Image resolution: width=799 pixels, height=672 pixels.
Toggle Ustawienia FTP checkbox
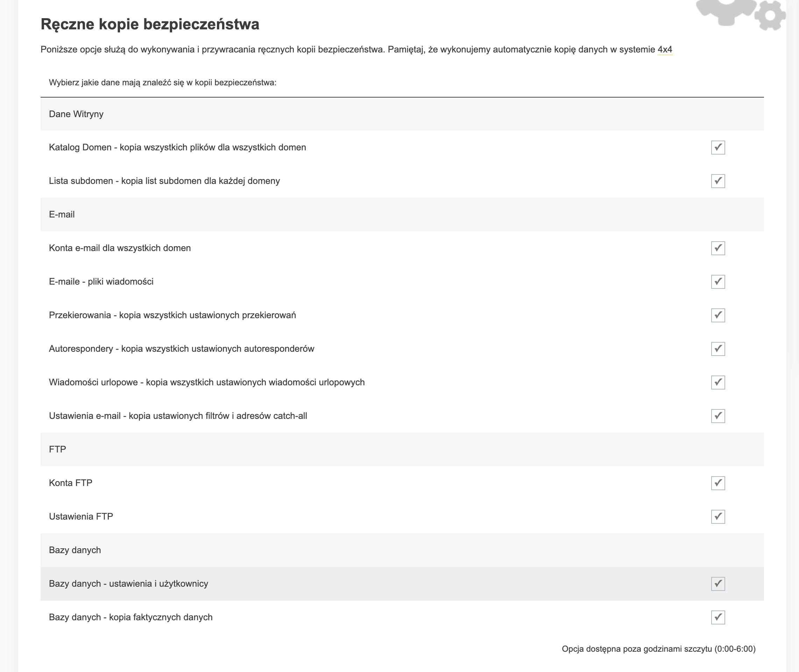(x=718, y=516)
